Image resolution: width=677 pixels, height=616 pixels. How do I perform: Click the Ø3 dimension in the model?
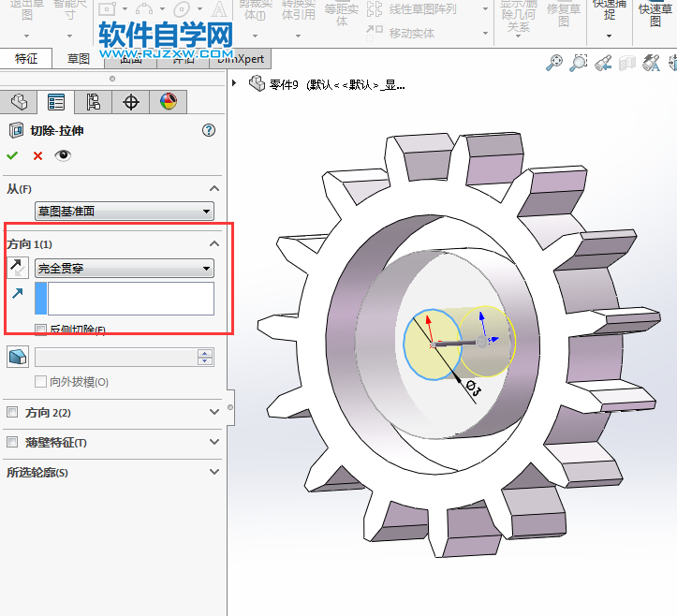tap(473, 389)
